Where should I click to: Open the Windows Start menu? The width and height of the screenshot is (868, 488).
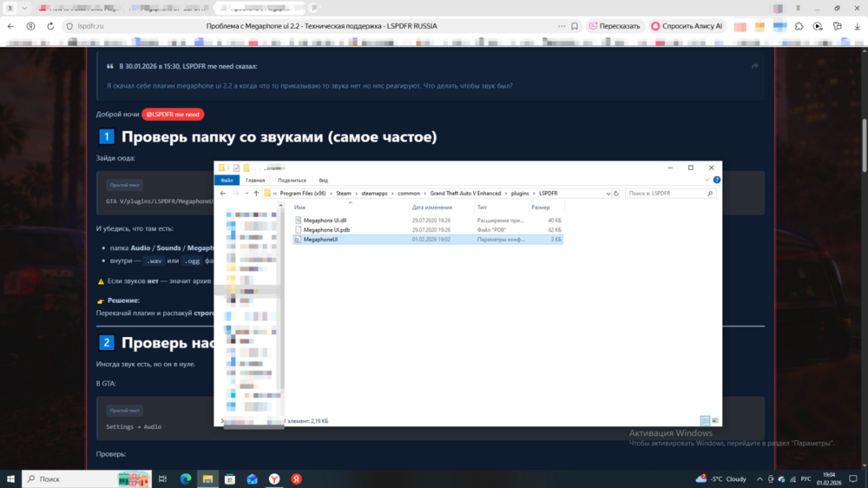[10, 479]
